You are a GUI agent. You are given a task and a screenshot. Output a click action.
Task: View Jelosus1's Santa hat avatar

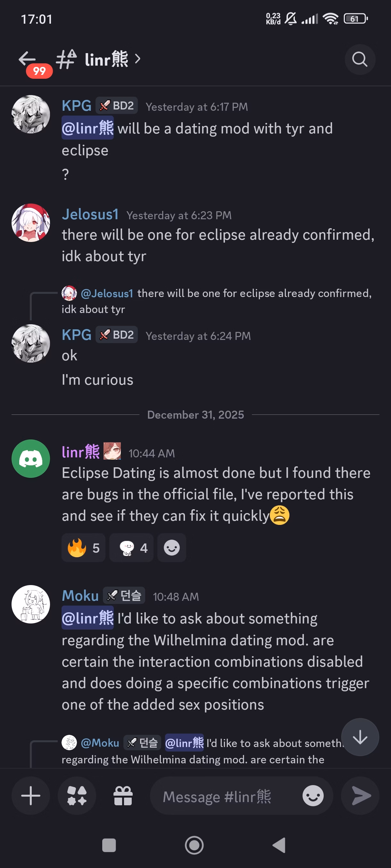tap(31, 223)
